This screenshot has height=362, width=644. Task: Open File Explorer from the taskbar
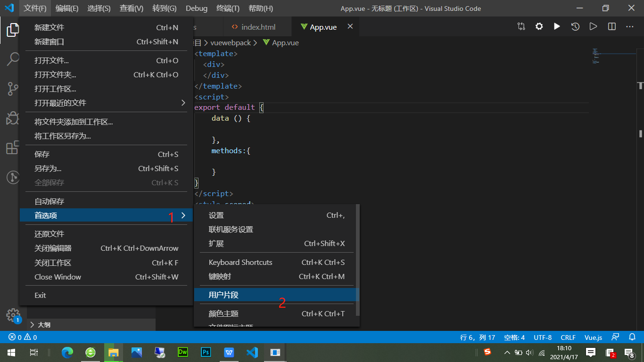coord(114,352)
